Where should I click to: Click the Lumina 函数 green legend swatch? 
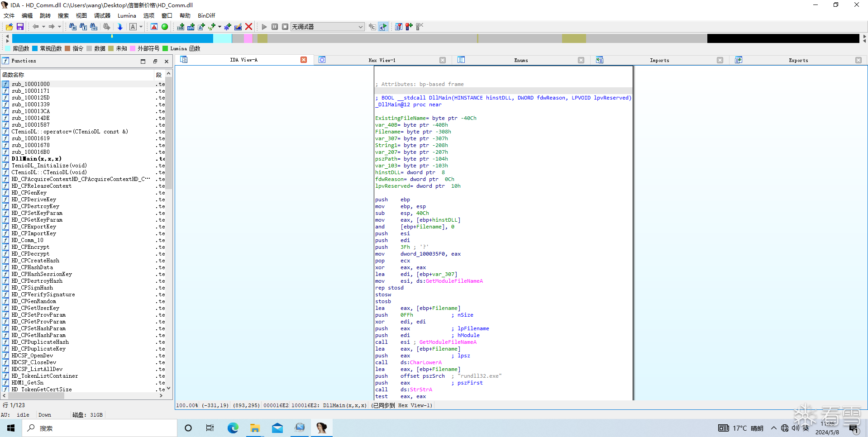coord(165,48)
